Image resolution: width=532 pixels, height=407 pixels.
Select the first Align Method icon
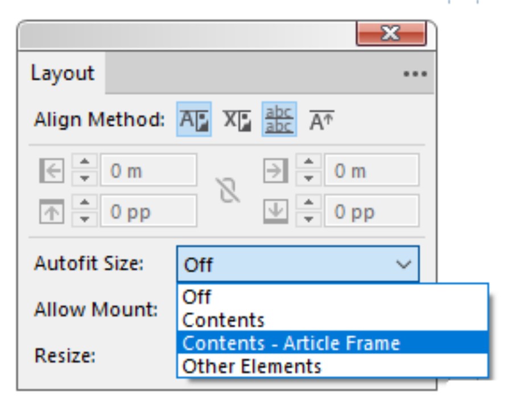click(194, 119)
